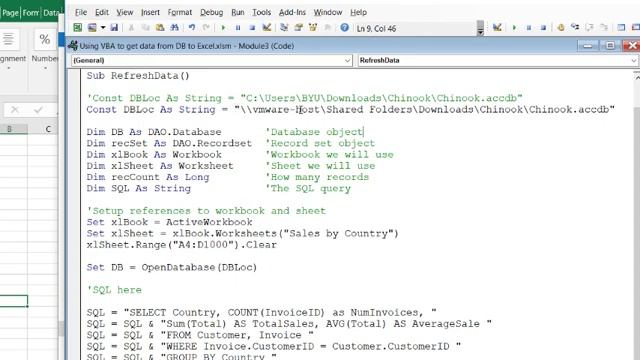Click the Step Out debug icon
The image size is (640, 360).
(604, 28)
